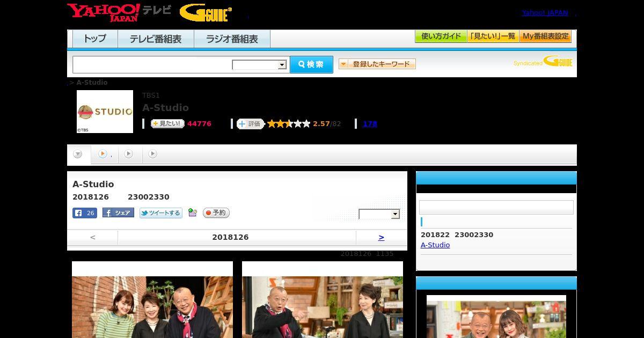This screenshot has height=338, width=644.
Task: Click the 予約 record reservation button
Action: pos(216,213)
